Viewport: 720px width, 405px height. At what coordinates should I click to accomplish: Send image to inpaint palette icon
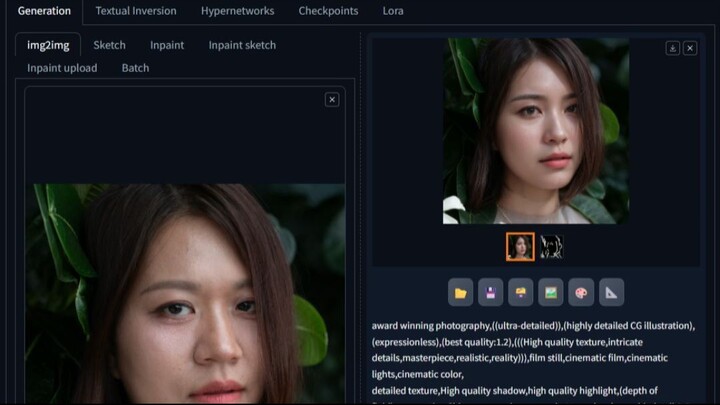[x=581, y=292]
